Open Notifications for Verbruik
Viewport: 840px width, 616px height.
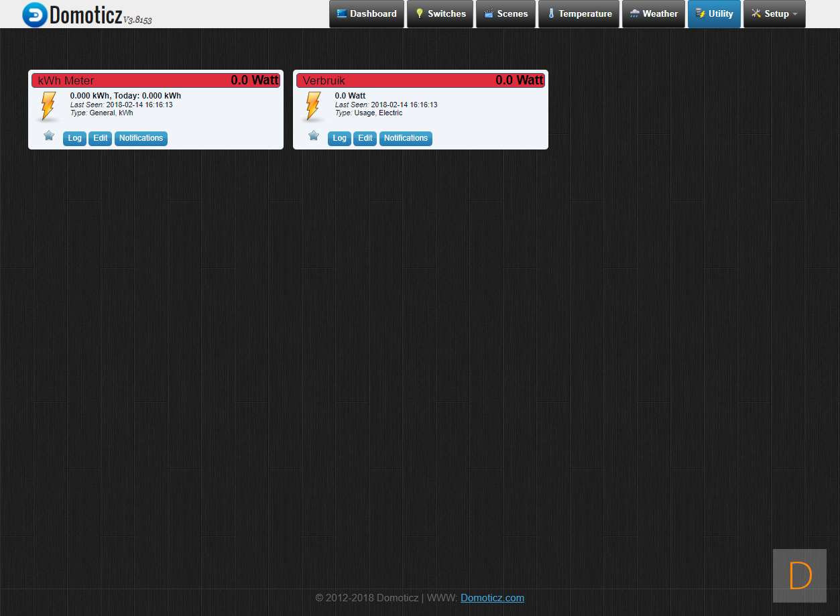point(406,138)
